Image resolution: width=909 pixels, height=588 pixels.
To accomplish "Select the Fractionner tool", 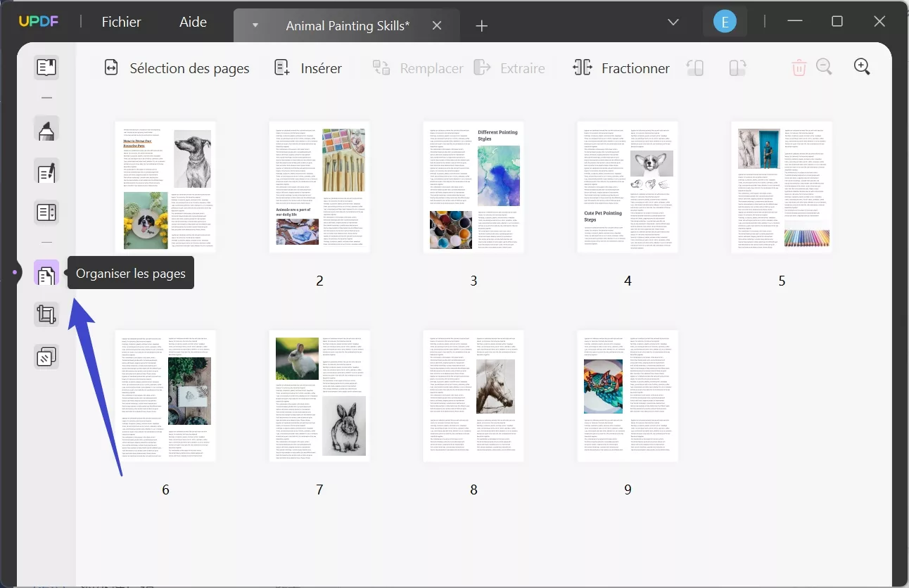I will pyautogui.click(x=621, y=68).
